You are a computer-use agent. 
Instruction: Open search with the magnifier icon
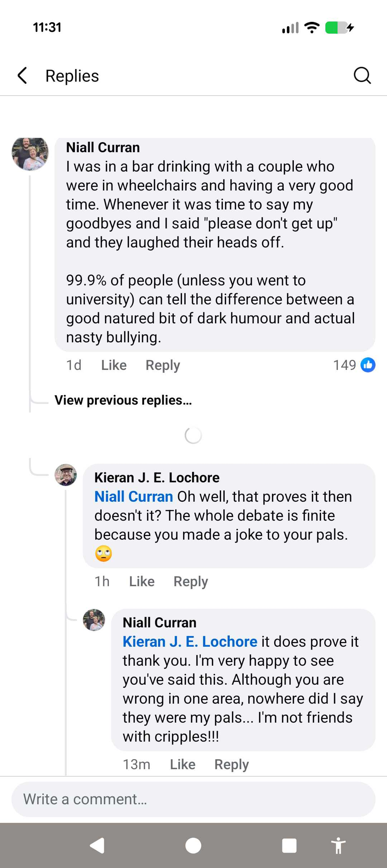pyautogui.click(x=362, y=76)
